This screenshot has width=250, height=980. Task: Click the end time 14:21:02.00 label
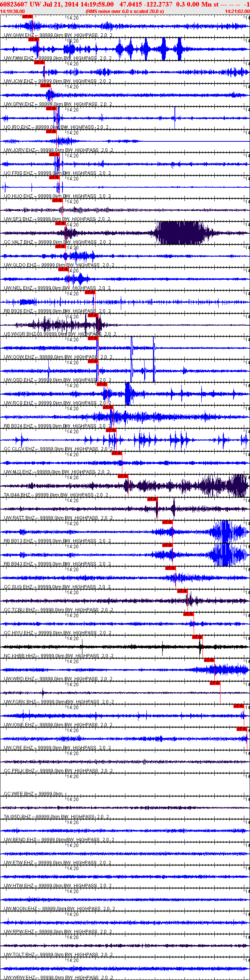click(x=237, y=11)
